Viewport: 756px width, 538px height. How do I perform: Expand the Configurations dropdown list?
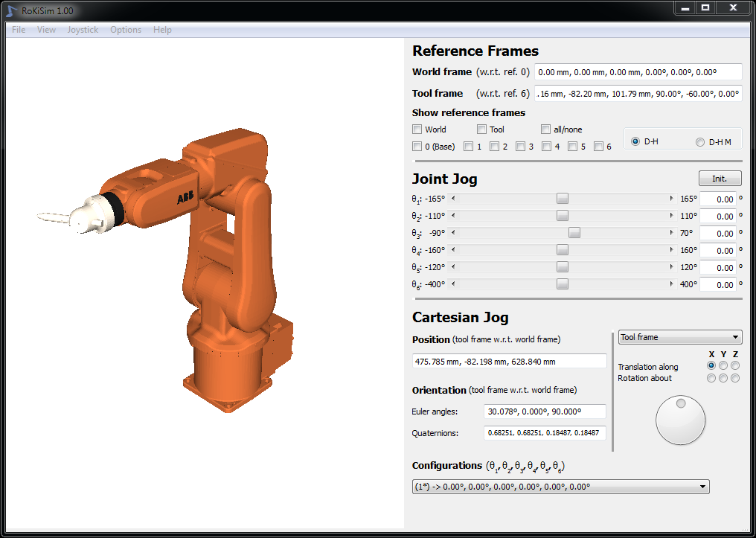pos(560,487)
